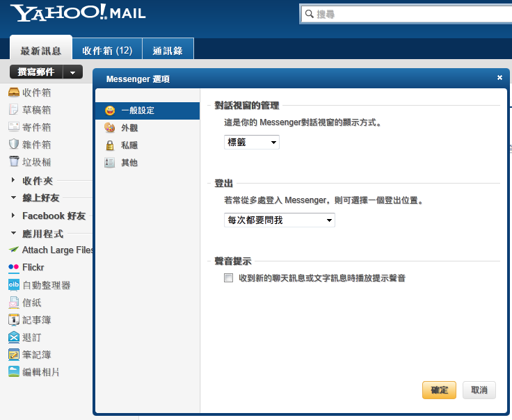This screenshot has width=512, height=420.
Task: Close the Messenger 選項 dialog
Action: [x=499, y=78]
